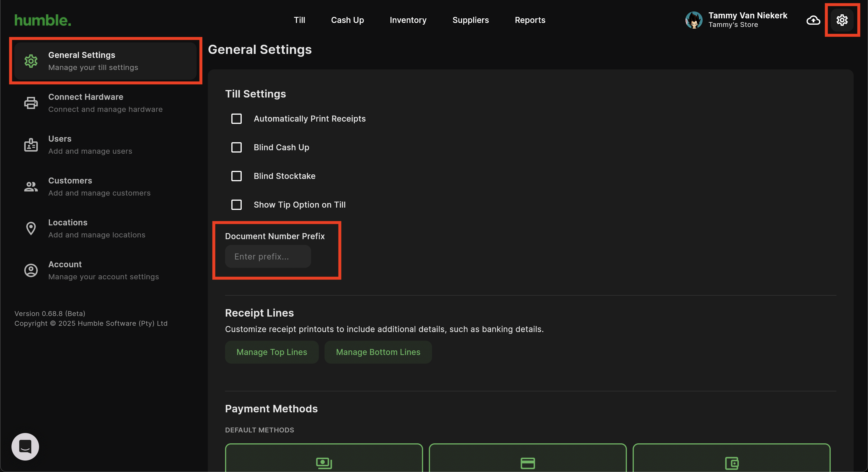
Task: Open Locations settings page
Action: [105, 229]
